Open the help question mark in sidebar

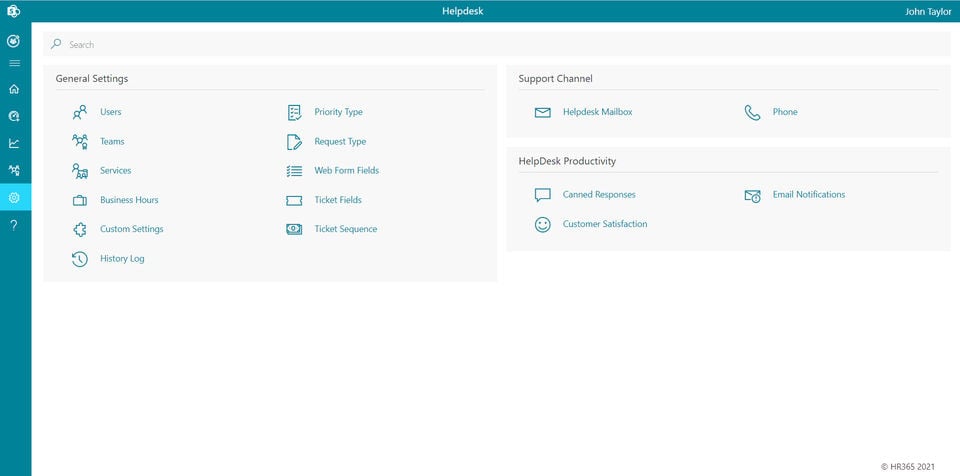pyautogui.click(x=14, y=225)
